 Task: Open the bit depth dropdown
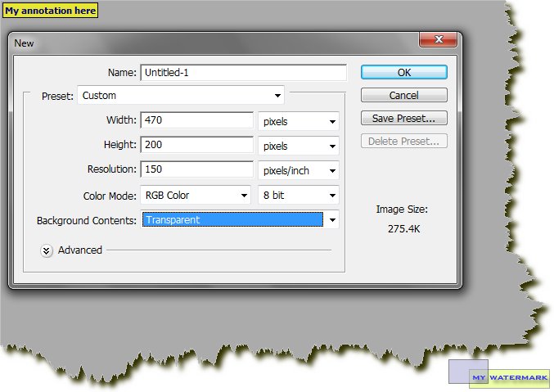coord(298,196)
